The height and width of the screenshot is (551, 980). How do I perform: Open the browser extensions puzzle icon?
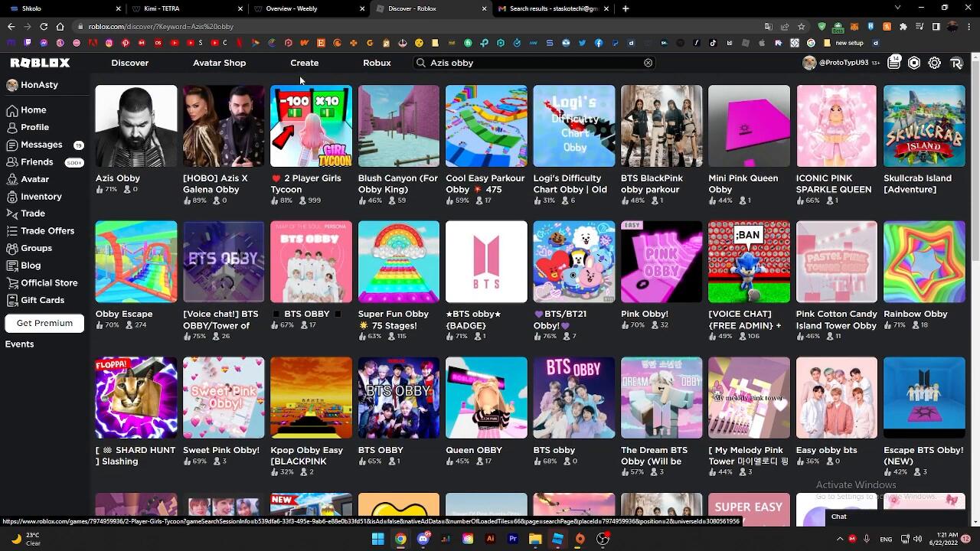coord(903,26)
